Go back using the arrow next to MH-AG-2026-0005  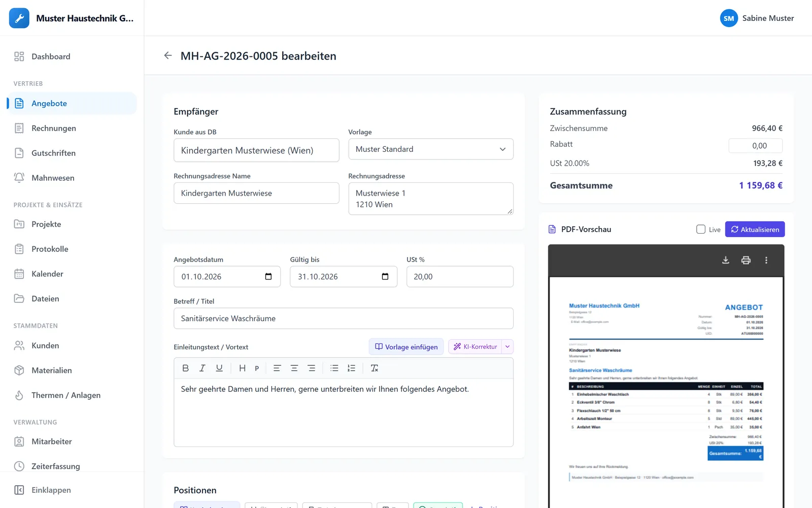click(x=168, y=55)
